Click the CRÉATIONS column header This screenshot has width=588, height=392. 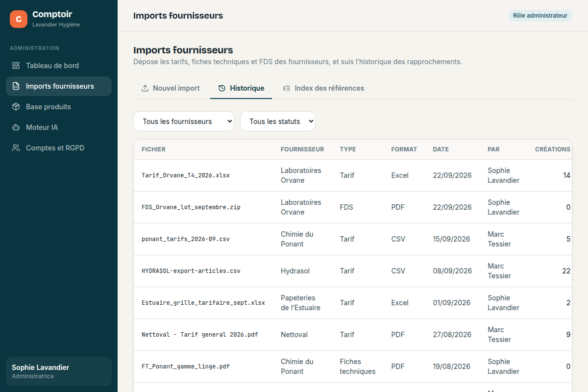click(x=553, y=149)
